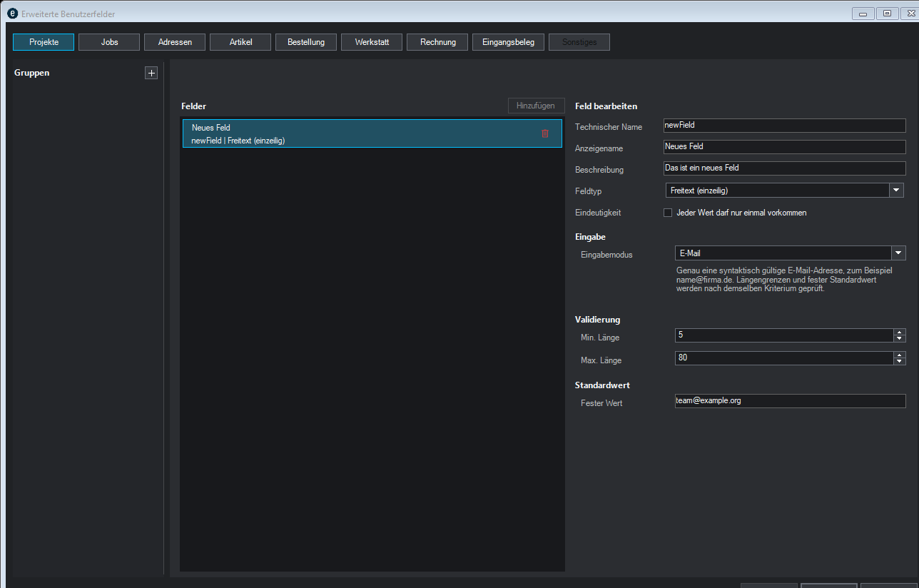Increase Min. Länge with the up arrow
The image size is (919, 588).
[x=900, y=333]
